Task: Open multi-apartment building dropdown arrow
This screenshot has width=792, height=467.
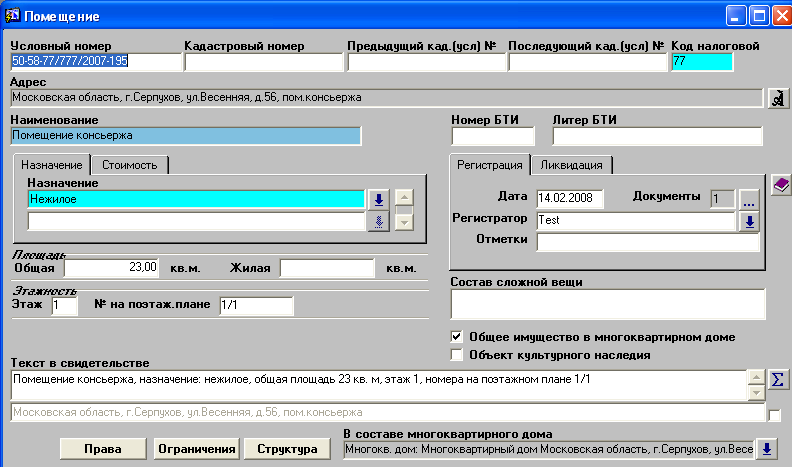Action: pyautogui.click(x=766, y=449)
